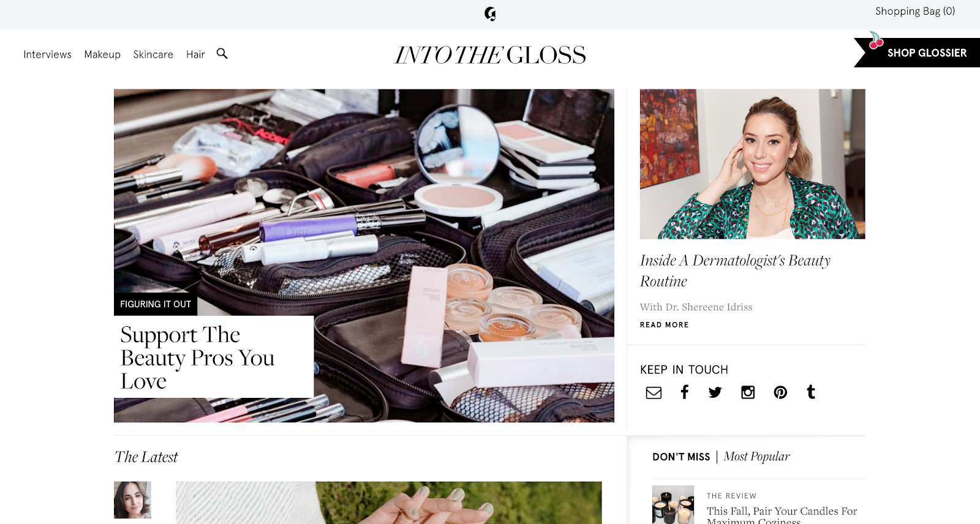Click the Glossier G logo icon
The image size is (980, 524).
coord(490,13)
